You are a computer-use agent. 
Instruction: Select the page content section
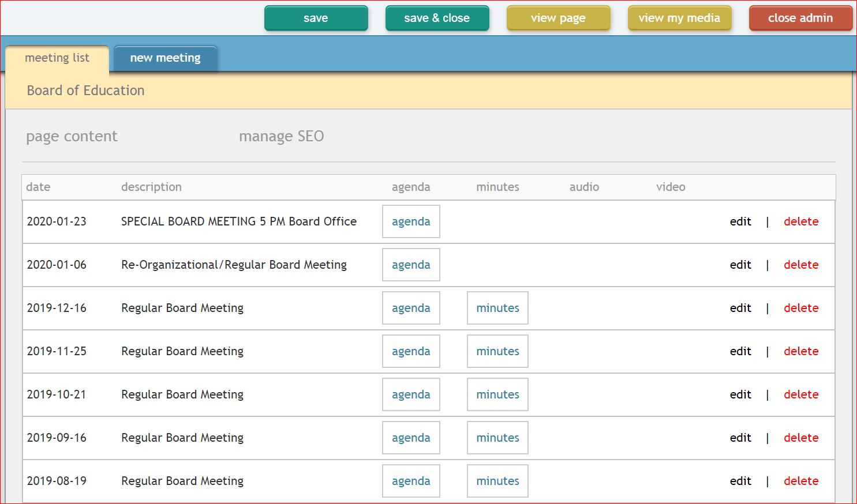click(x=72, y=136)
